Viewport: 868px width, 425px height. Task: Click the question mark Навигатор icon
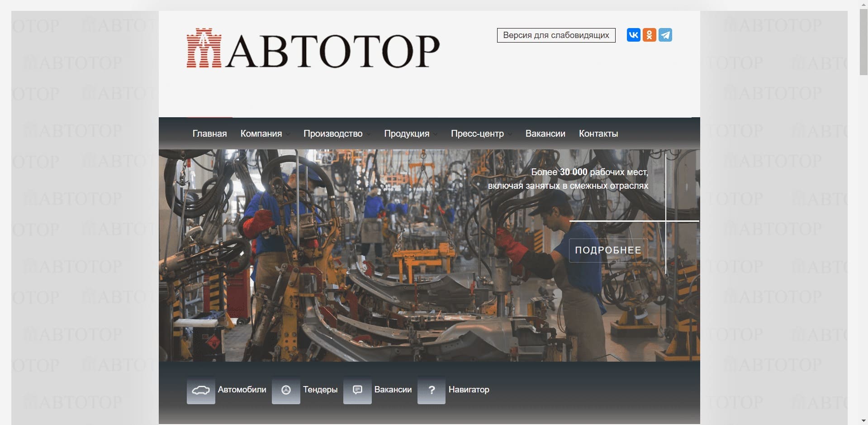(432, 390)
